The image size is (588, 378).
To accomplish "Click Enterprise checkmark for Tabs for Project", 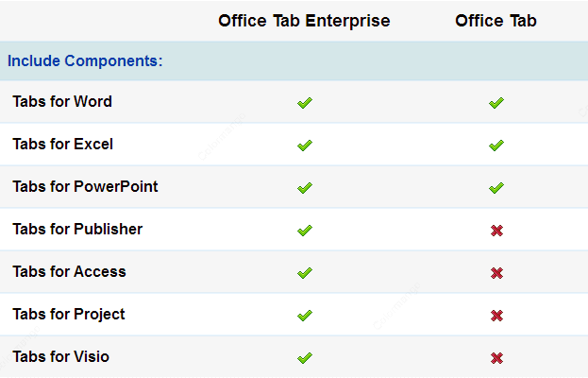I will (x=305, y=316).
